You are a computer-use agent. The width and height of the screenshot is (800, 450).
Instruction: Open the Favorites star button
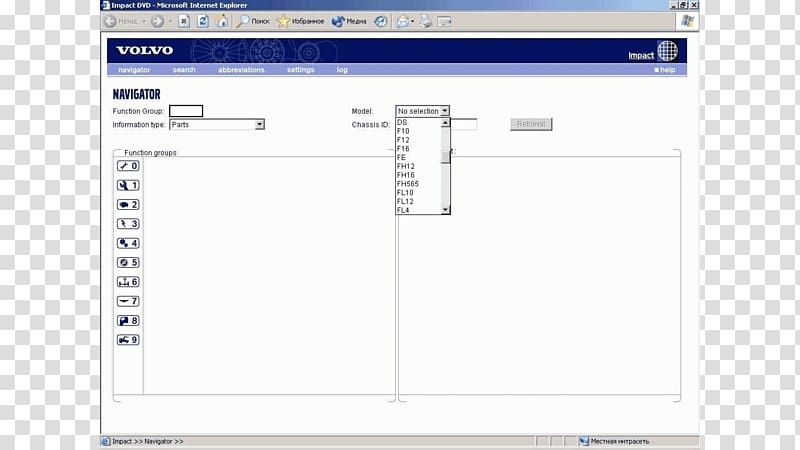[x=301, y=21]
